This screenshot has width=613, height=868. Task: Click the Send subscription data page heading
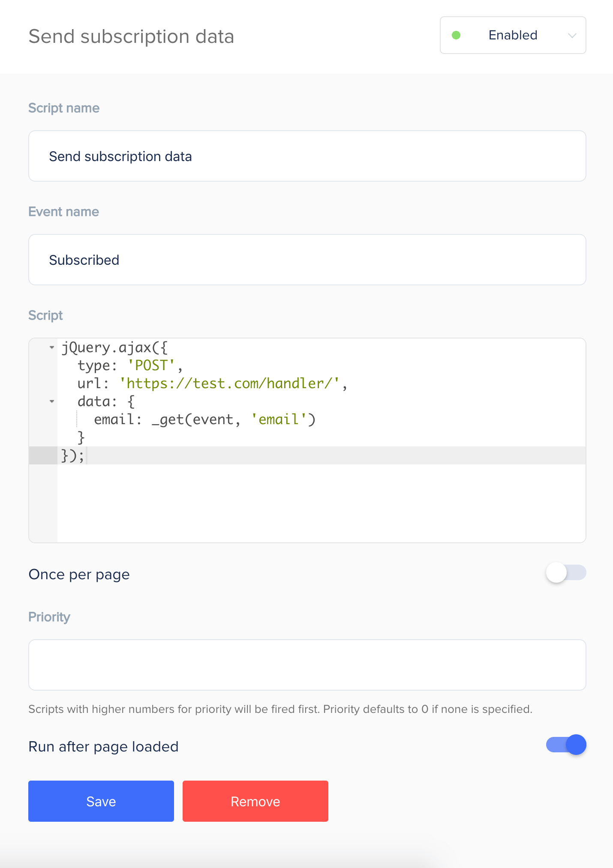click(x=131, y=36)
